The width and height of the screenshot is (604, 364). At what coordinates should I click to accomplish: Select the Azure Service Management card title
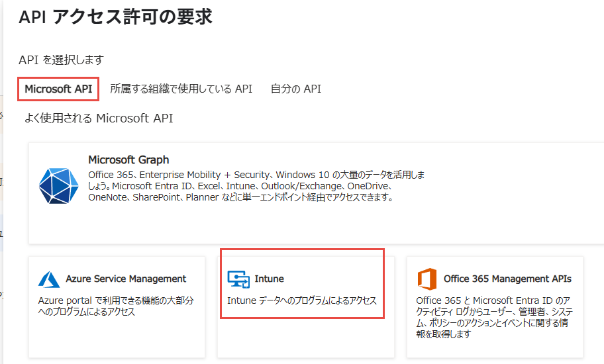coord(126,279)
